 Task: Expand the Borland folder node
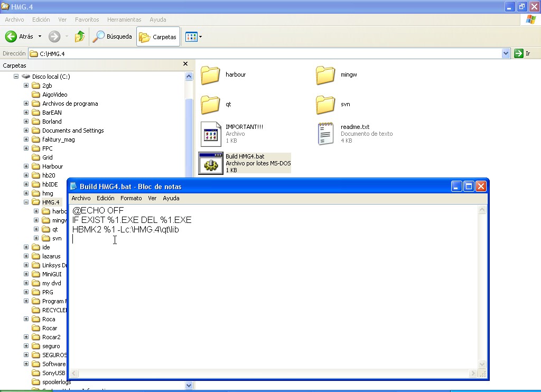click(26, 121)
